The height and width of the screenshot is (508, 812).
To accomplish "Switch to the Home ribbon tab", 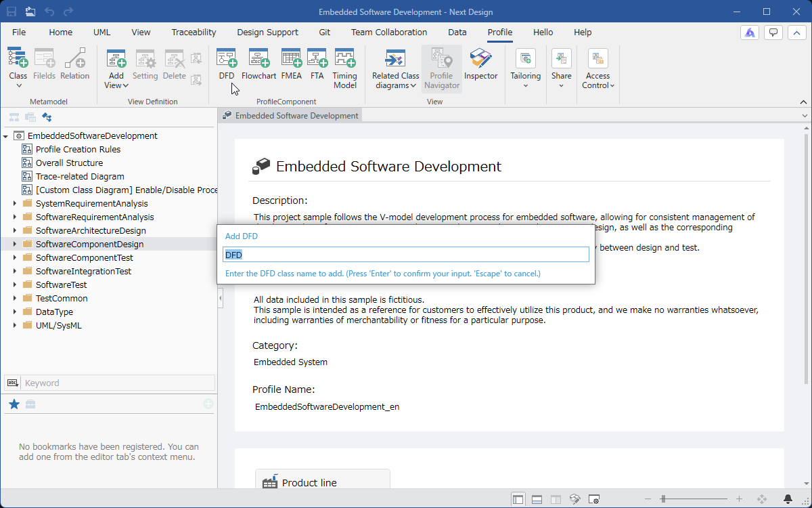I will click(60, 32).
